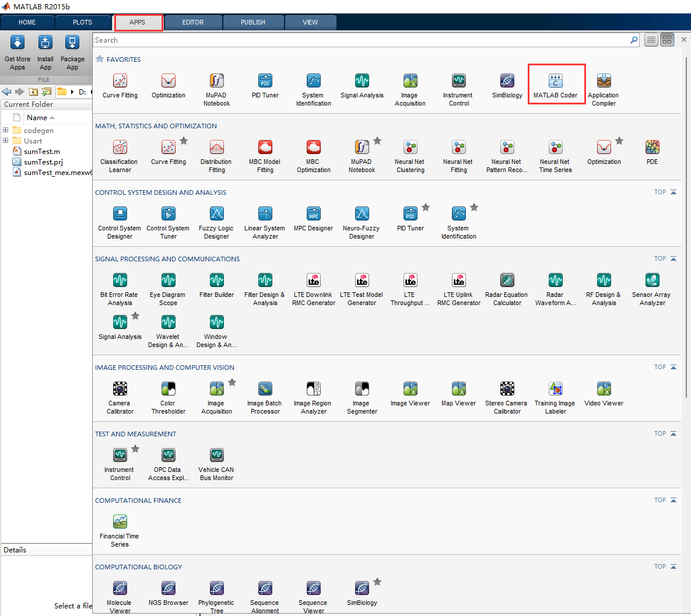Open Radar Equation Calculator

point(507,289)
